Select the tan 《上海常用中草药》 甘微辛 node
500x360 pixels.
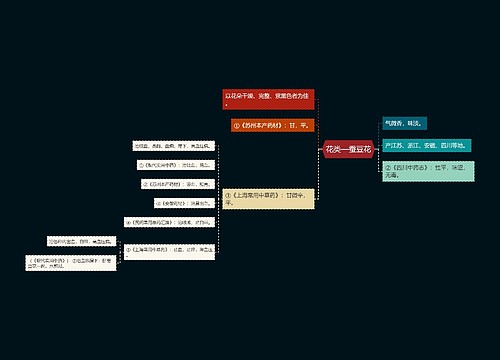(x=268, y=199)
